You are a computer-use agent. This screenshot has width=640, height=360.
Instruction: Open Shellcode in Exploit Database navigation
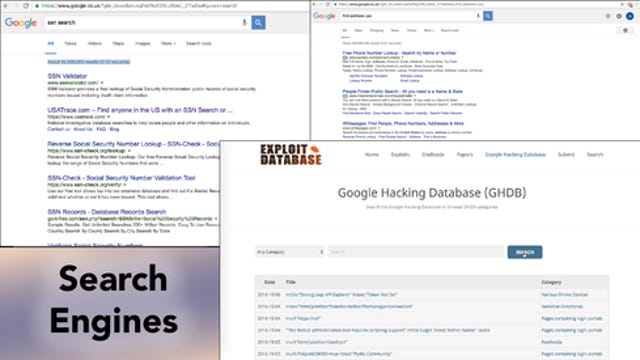433,154
